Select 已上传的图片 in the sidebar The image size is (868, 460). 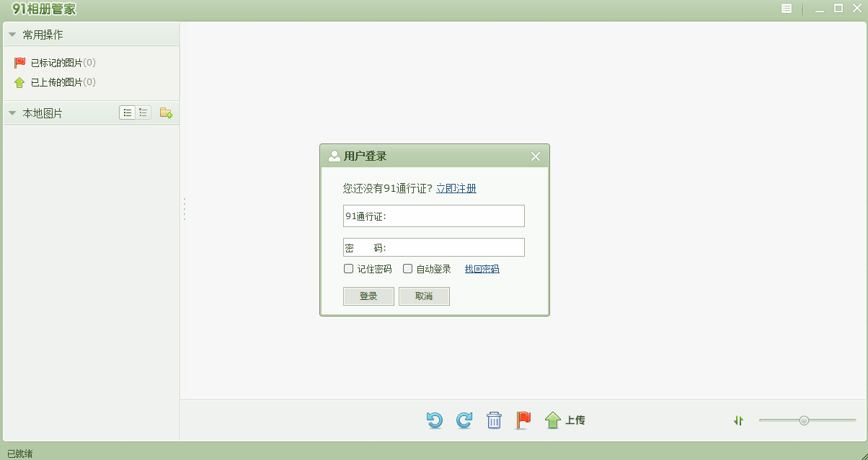tap(65, 81)
